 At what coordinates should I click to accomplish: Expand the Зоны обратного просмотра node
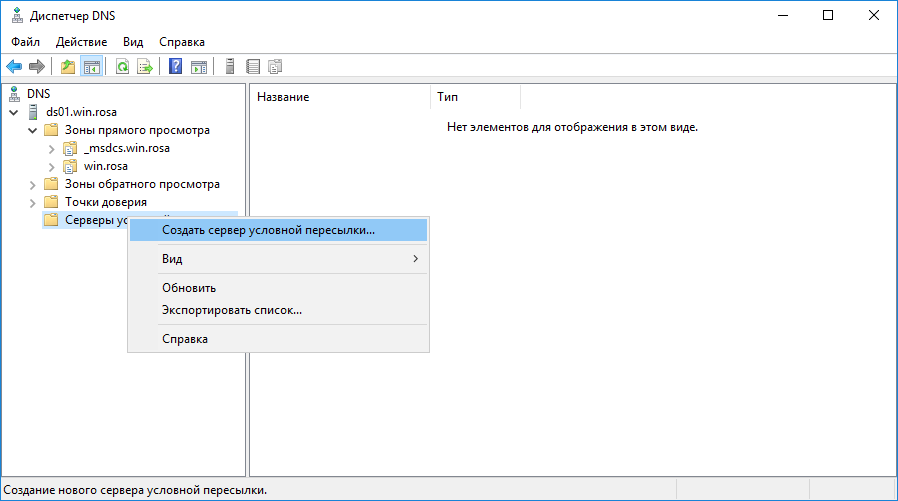[33, 184]
